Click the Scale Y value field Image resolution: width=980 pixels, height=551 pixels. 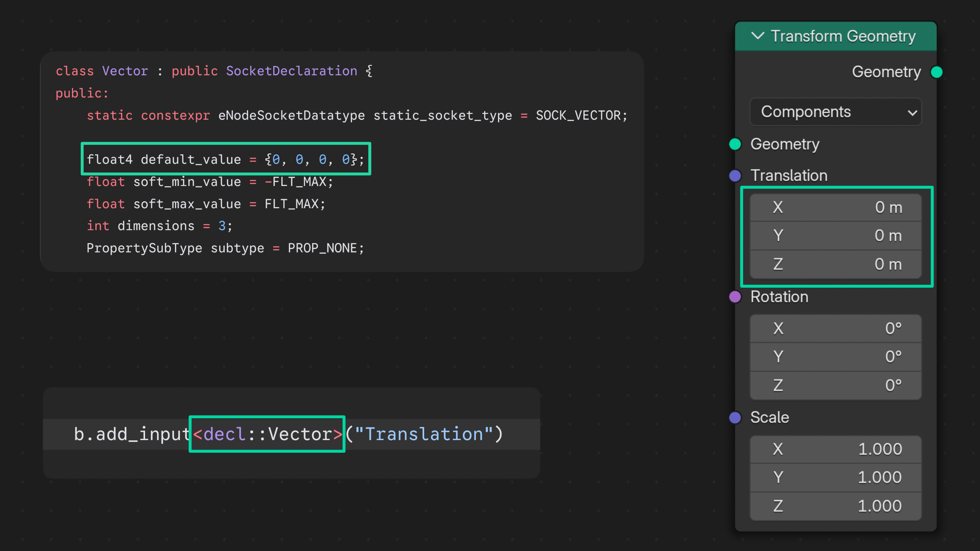click(x=835, y=478)
